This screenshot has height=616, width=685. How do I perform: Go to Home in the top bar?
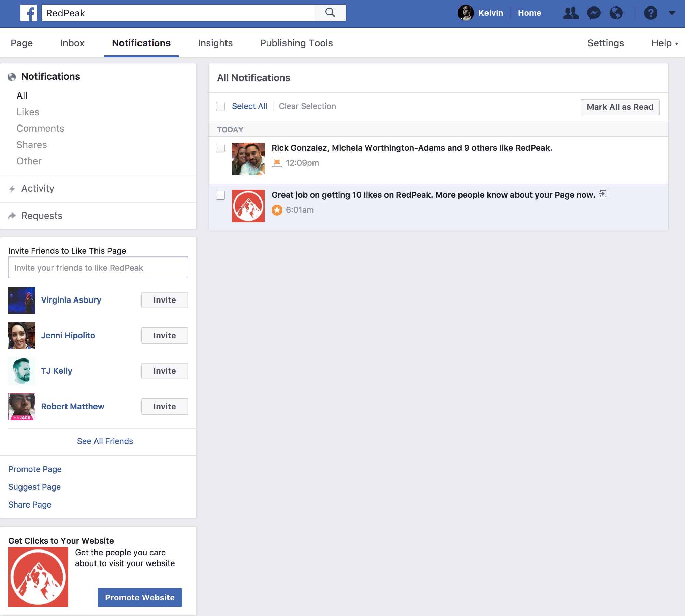(529, 13)
